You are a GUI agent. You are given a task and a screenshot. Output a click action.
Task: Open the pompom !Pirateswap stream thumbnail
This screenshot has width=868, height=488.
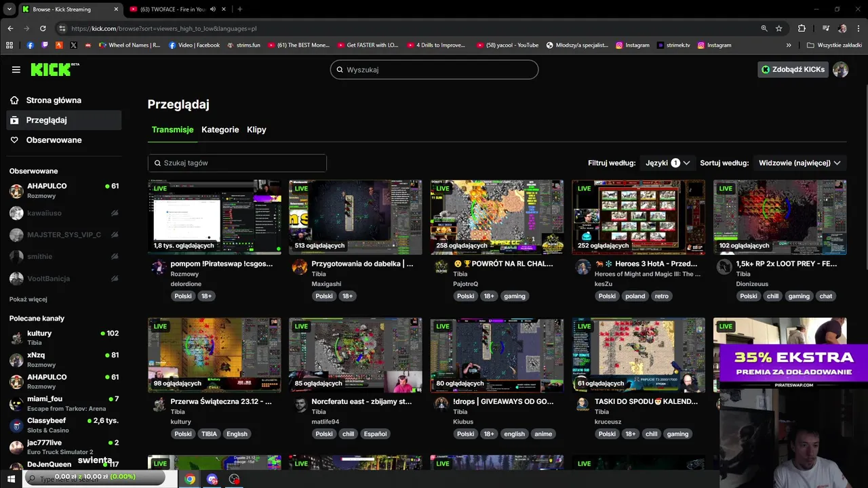214,217
